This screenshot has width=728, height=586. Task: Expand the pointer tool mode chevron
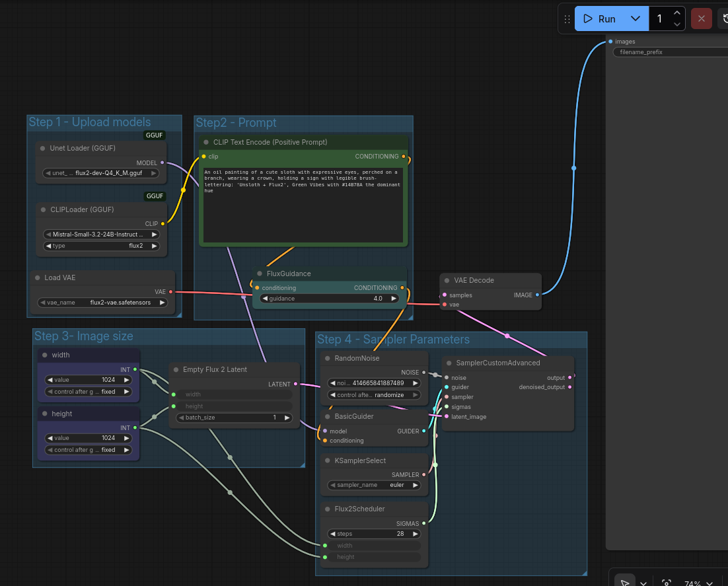click(643, 583)
